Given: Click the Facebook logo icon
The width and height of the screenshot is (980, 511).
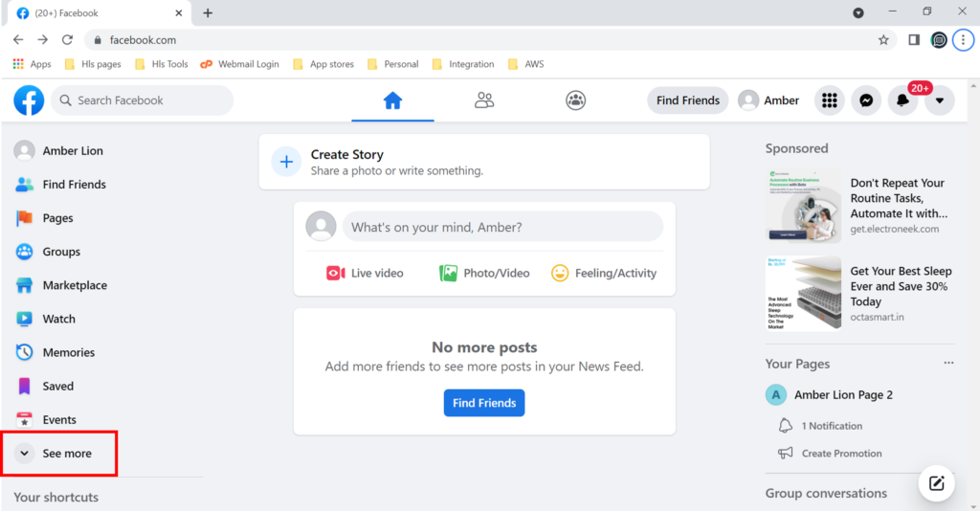Looking at the screenshot, I should pyautogui.click(x=29, y=100).
